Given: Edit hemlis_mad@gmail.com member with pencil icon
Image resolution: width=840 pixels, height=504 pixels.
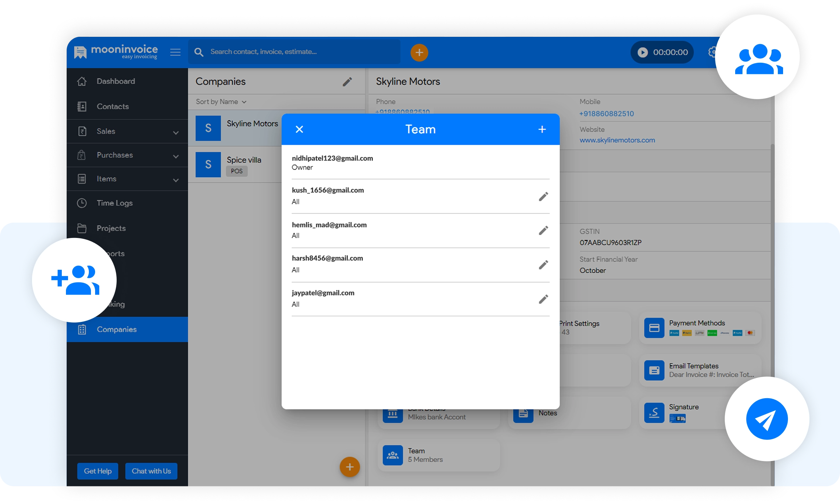Looking at the screenshot, I should [x=543, y=230].
